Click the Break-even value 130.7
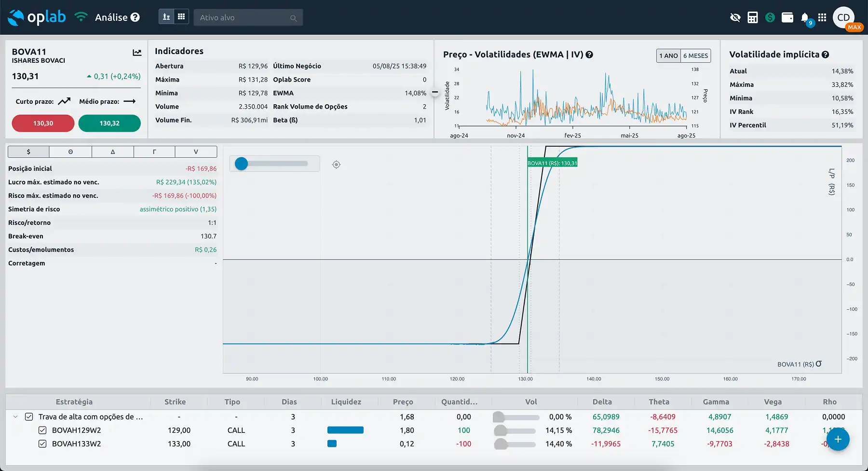This screenshot has width=868, height=471. (x=208, y=236)
